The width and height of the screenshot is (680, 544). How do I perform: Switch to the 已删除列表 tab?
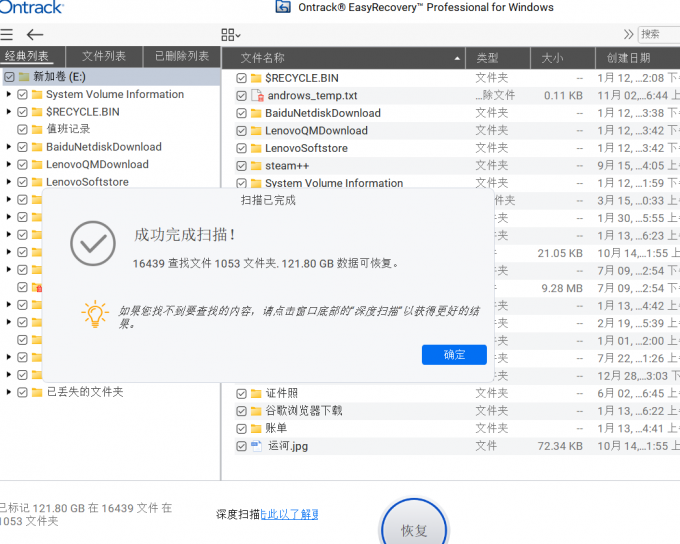pos(182,56)
